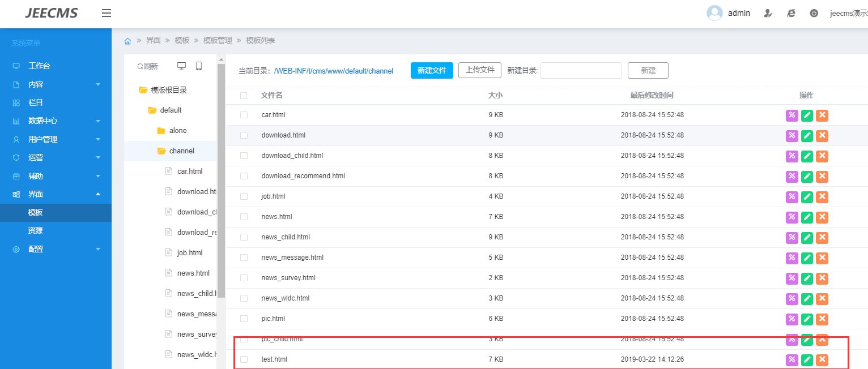Open the browser icon in top header

pyautogui.click(x=791, y=13)
